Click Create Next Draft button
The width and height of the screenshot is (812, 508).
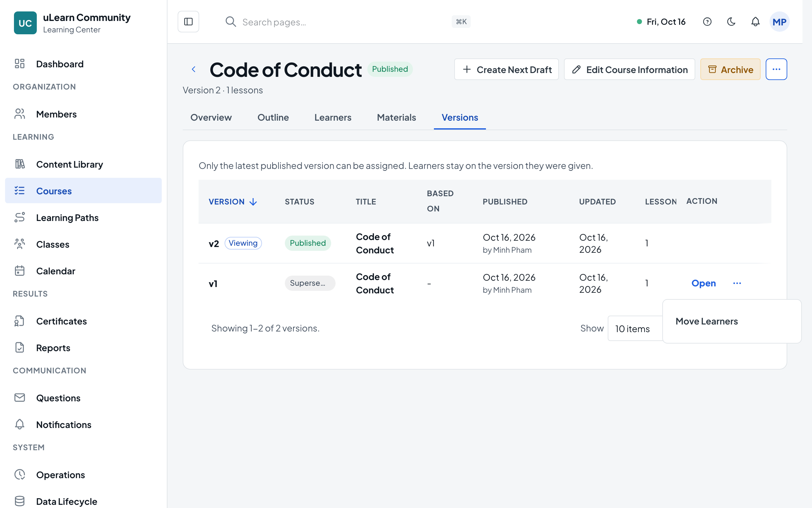[506, 69]
